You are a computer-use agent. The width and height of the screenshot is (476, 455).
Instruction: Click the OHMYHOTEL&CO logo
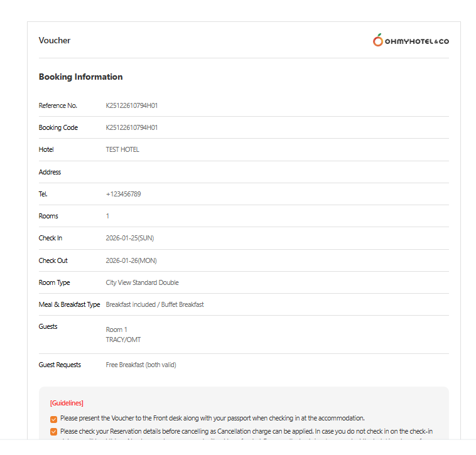tap(411, 41)
